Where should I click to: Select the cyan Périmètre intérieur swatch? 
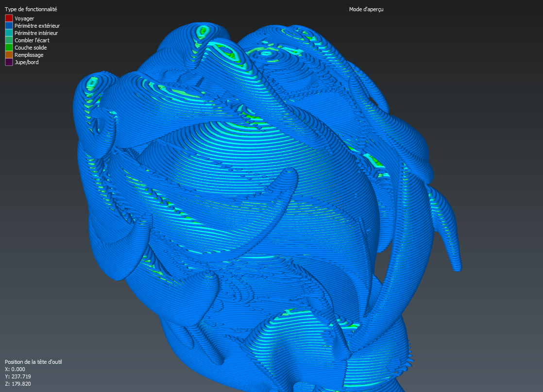point(9,33)
